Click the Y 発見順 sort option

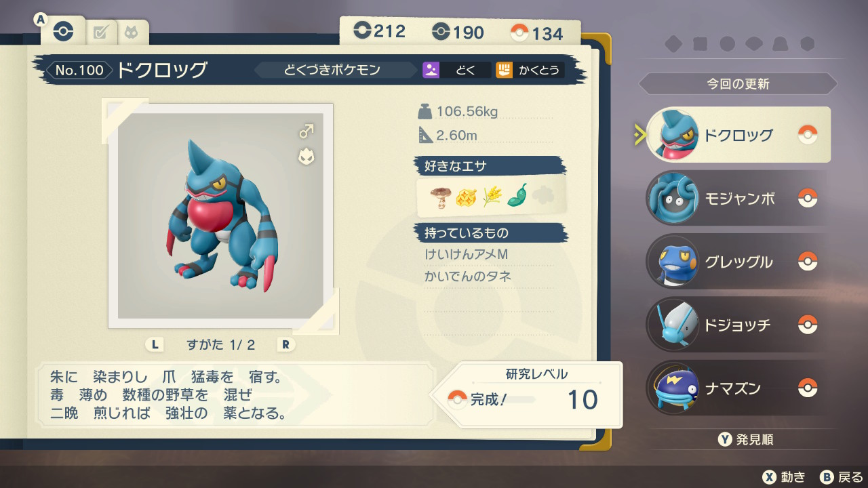745,439
